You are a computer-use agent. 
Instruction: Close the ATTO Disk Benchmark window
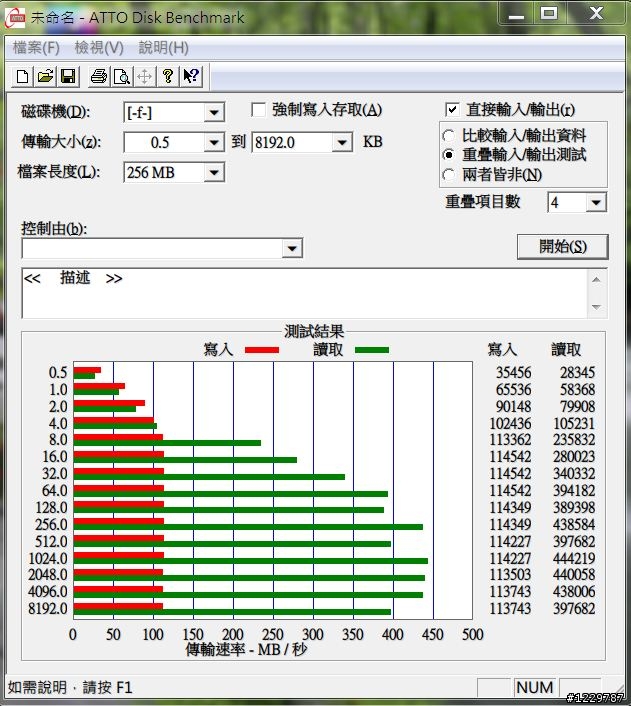pos(595,14)
